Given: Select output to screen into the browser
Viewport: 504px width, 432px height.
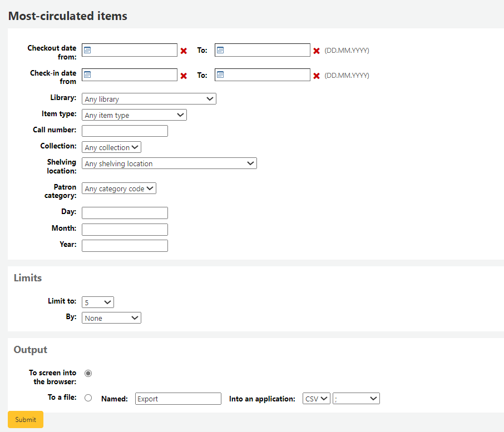Looking at the screenshot, I should click(x=88, y=373).
